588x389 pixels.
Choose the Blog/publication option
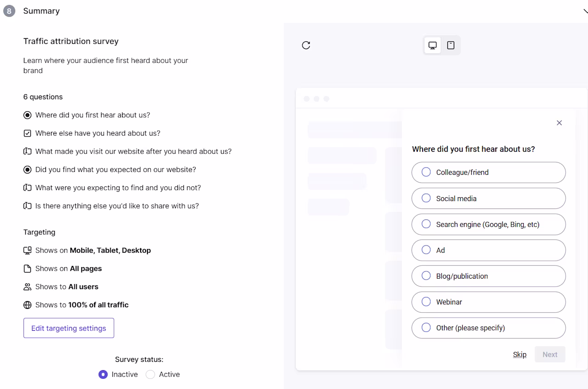click(488, 276)
